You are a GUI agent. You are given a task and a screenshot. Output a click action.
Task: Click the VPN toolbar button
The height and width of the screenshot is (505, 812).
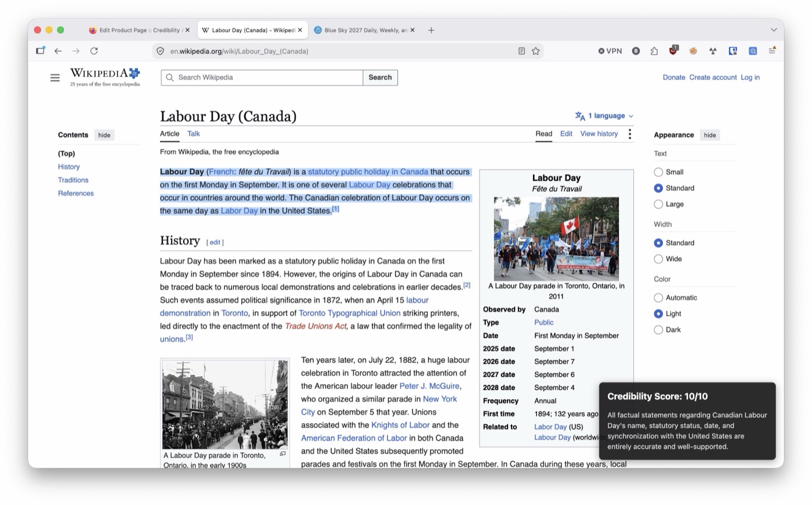coord(610,51)
